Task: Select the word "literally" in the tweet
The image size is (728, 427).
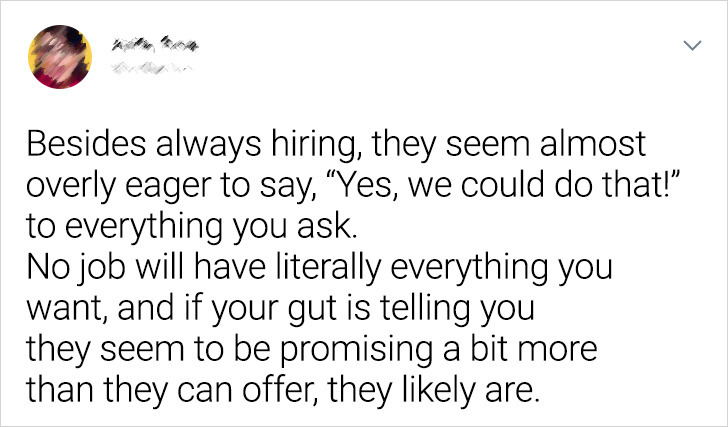Action: 329,267
